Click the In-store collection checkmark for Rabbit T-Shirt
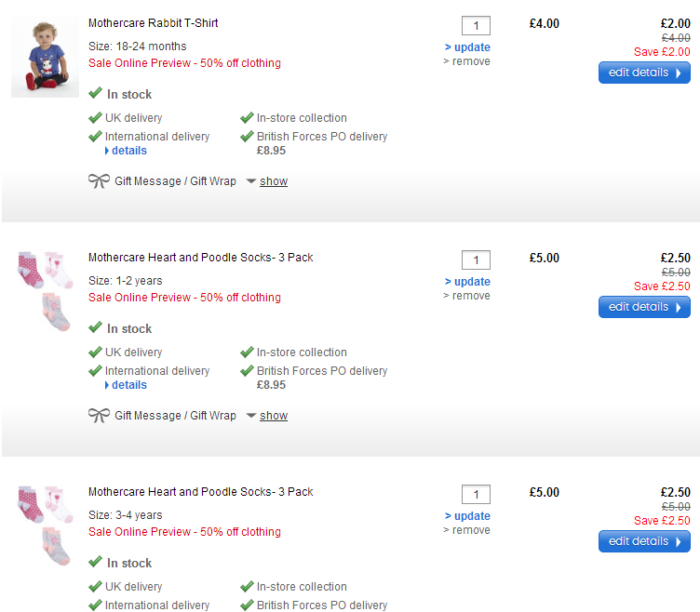The image size is (700, 612). (x=247, y=117)
